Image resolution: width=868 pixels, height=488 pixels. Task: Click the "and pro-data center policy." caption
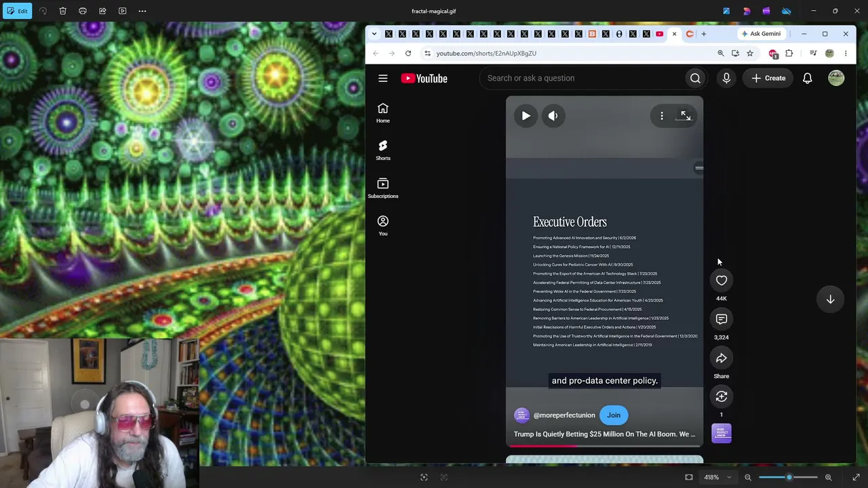(x=605, y=381)
